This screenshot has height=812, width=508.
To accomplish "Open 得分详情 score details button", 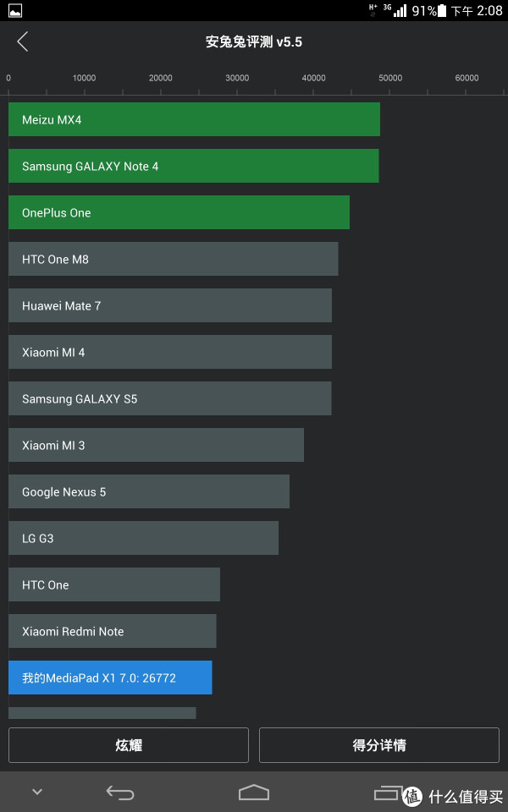I will pos(379,745).
